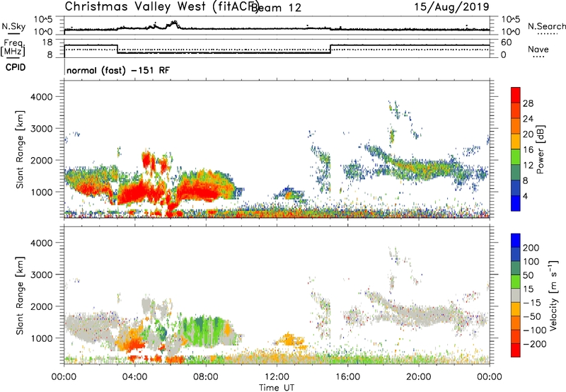Click Slant Range [km] label of velocity panel
The width and height of the screenshot is (566, 392).
tap(20, 296)
